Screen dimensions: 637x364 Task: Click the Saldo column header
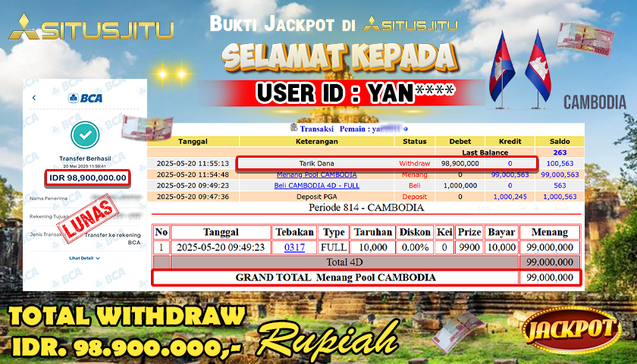[560, 141]
